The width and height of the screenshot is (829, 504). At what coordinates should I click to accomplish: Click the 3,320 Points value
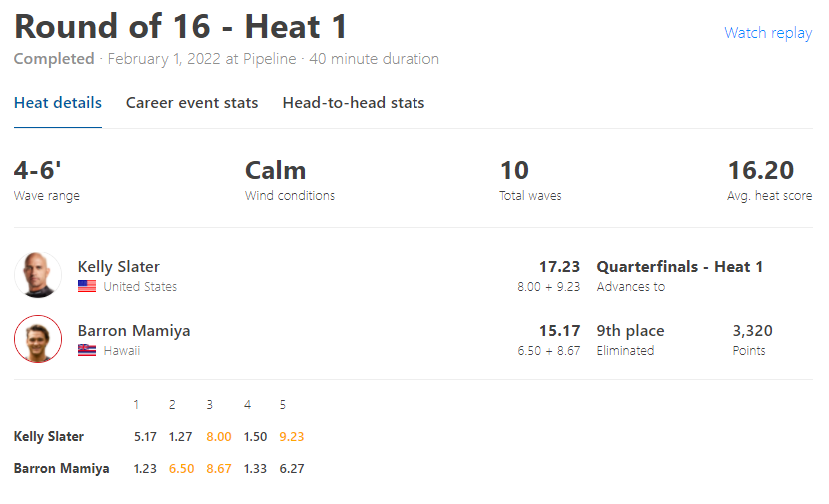click(752, 331)
